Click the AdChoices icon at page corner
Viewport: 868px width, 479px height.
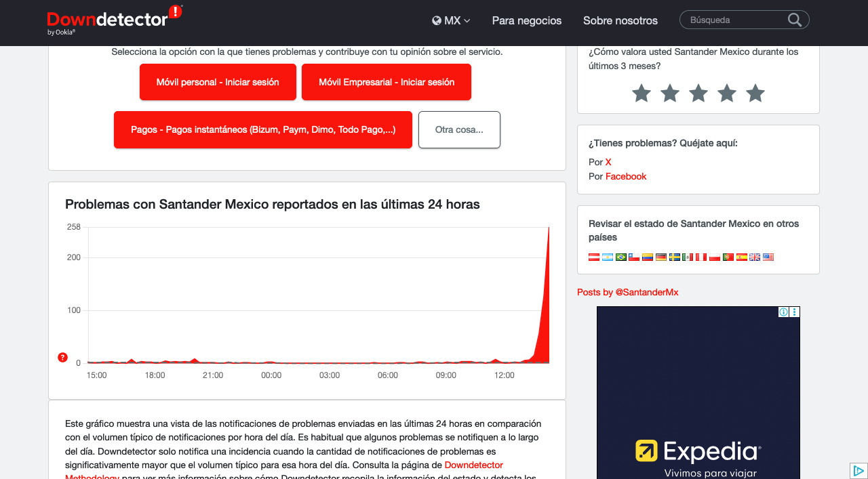(859, 471)
